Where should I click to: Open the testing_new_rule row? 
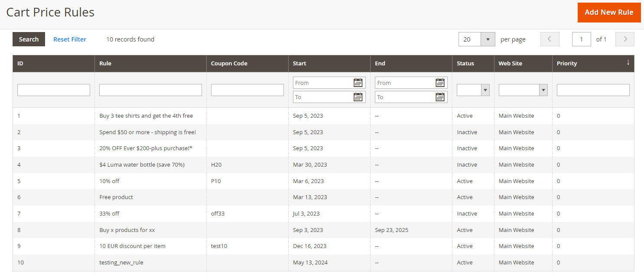click(x=121, y=262)
